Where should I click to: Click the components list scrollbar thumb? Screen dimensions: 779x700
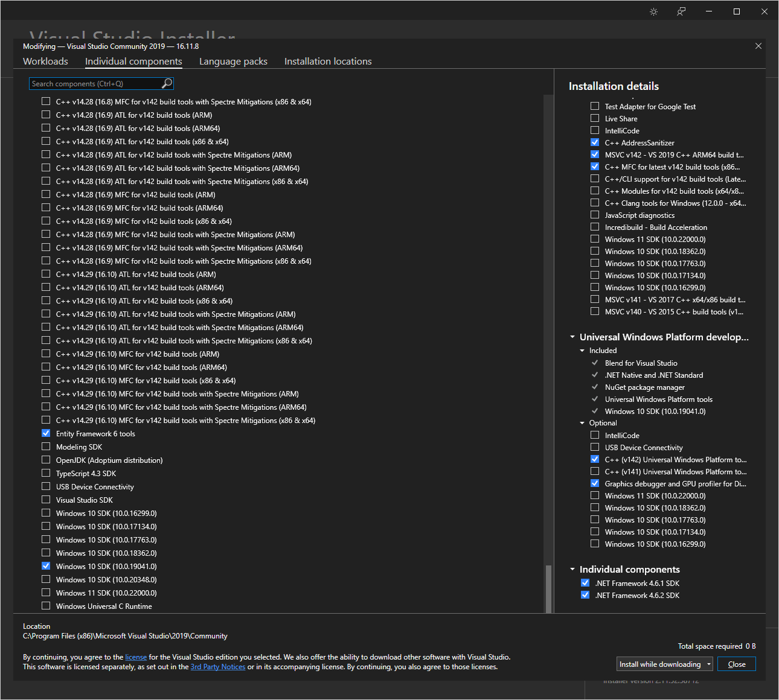pos(548,588)
